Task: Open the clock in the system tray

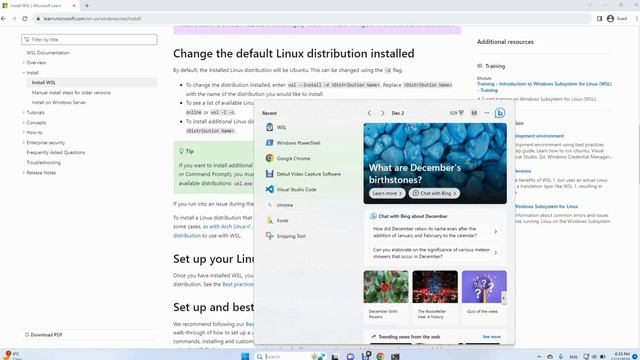Action: coord(622,356)
